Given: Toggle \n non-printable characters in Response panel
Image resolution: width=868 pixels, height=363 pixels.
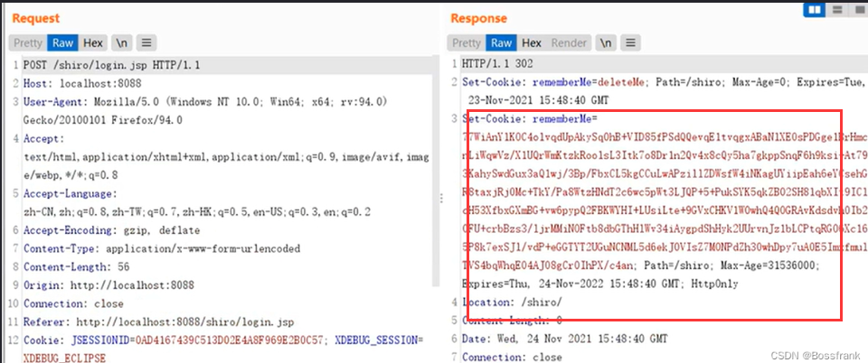Looking at the screenshot, I should pyautogui.click(x=607, y=42).
